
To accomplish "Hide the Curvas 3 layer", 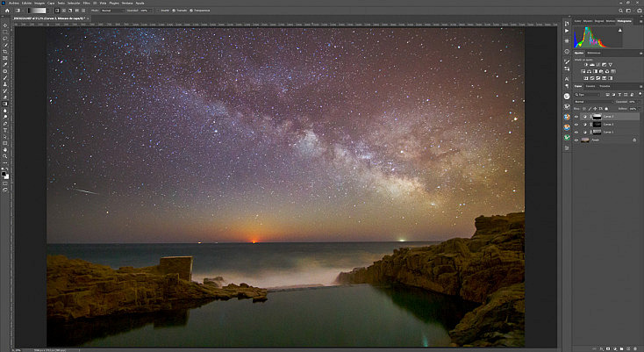I will tap(576, 117).
